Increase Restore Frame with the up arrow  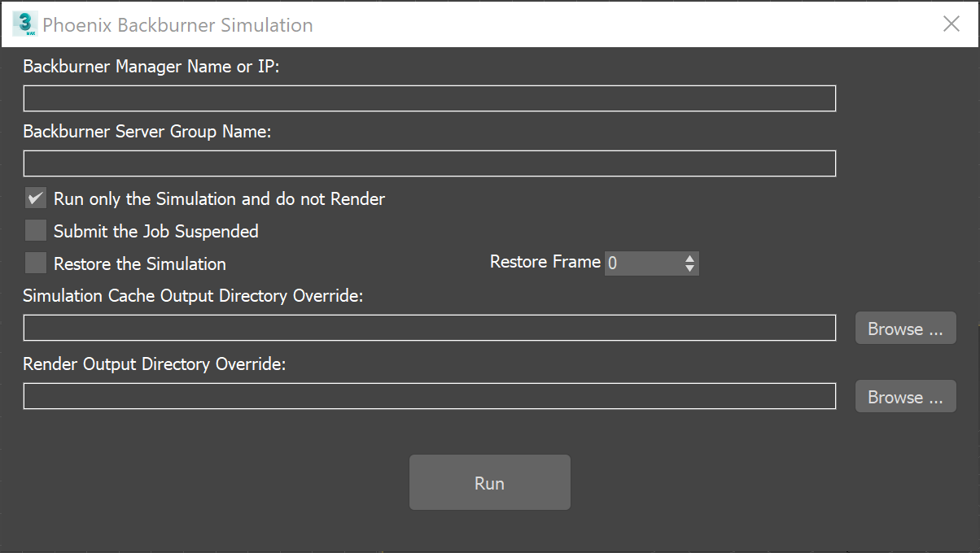pos(690,258)
